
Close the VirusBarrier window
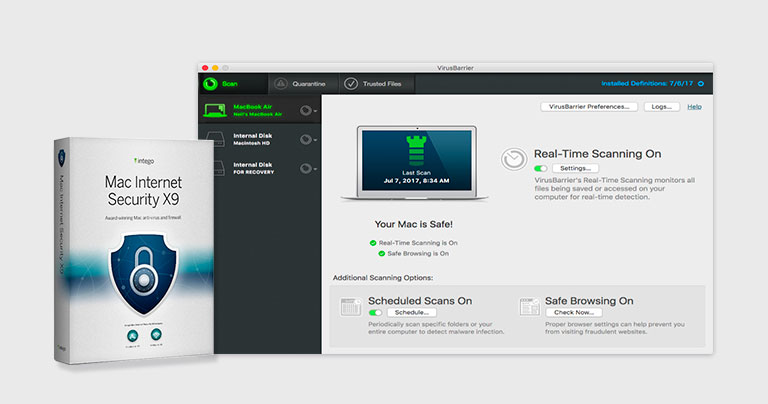coord(205,68)
